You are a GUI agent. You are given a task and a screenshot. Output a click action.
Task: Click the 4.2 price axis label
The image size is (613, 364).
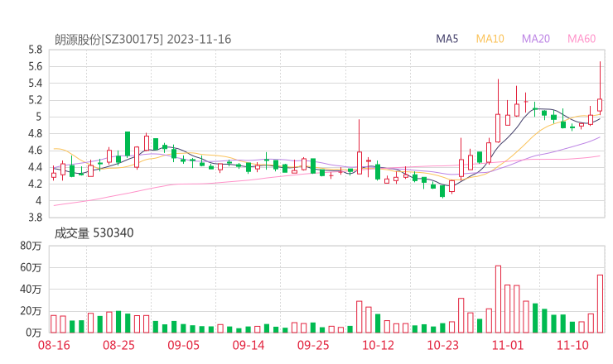click(35, 184)
